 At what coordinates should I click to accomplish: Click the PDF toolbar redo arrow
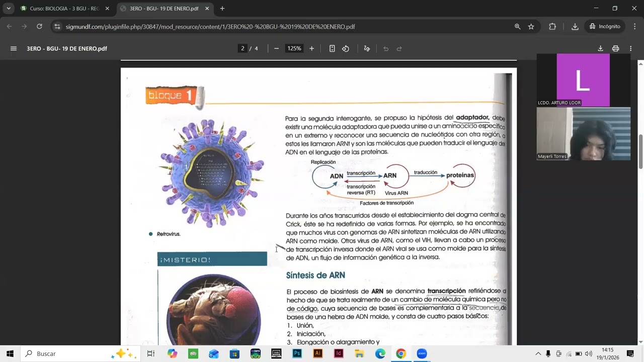(x=399, y=49)
